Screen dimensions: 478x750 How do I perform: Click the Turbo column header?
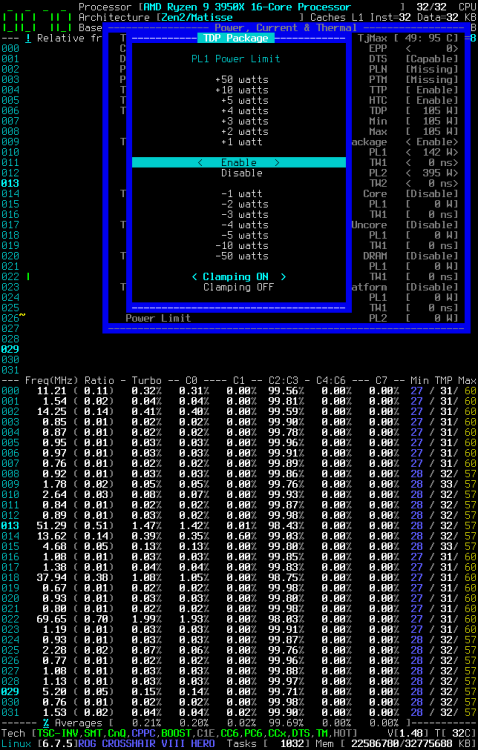coord(146,381)
